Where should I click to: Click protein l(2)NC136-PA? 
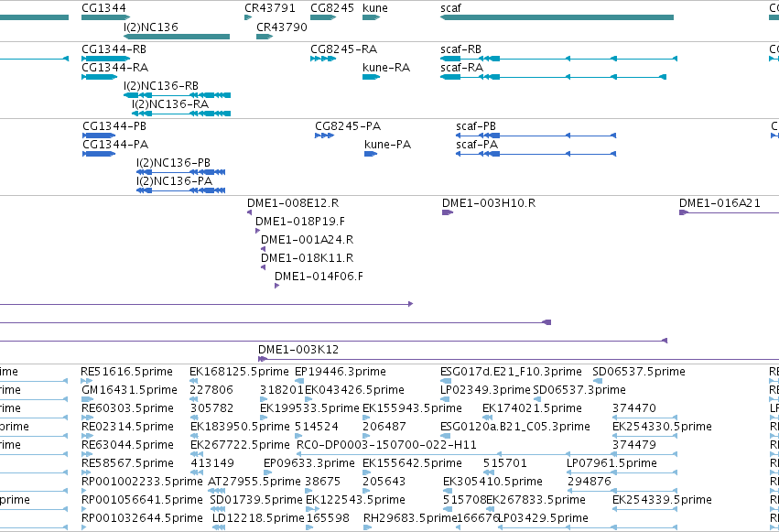(x=181, y=190)
